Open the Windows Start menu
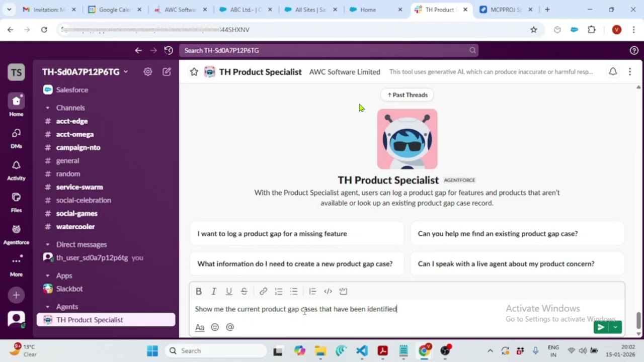Viewport: 644px width, 362px height. (x=152, y=351)
